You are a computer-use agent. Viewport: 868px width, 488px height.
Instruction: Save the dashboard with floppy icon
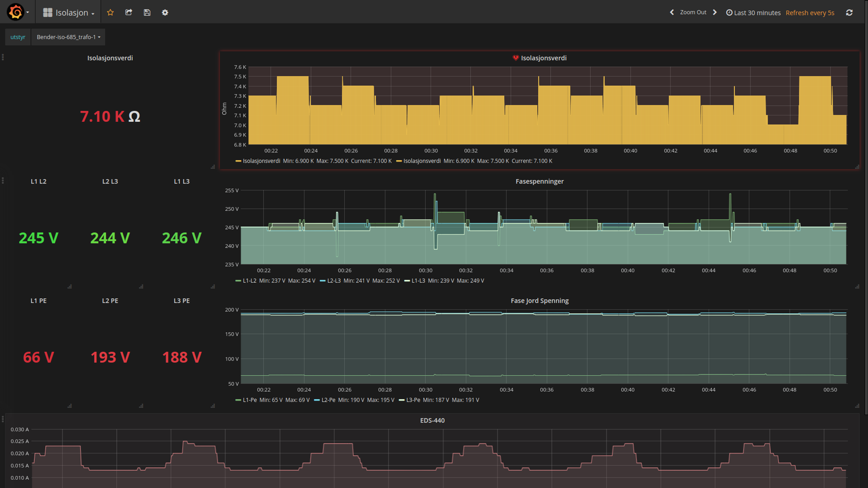pos(147,13)
